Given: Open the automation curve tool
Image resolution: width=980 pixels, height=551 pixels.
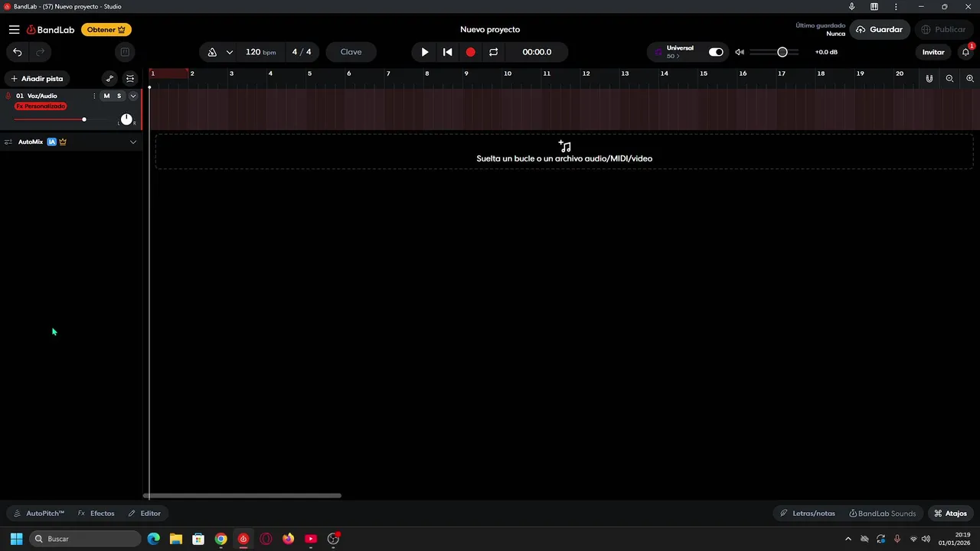Looking at the screenshot, I should coord(109,78).
